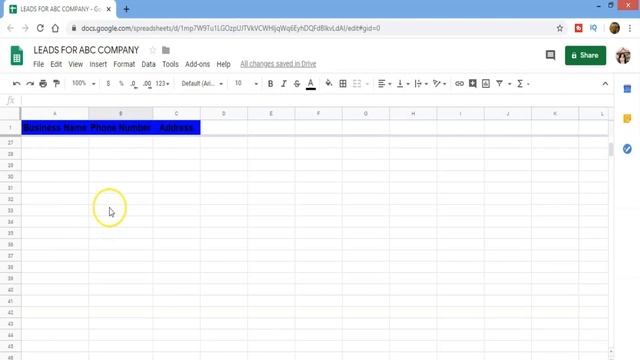640x360 pixels.
Task: Decrease decimal places
Action: pos(134,84)
